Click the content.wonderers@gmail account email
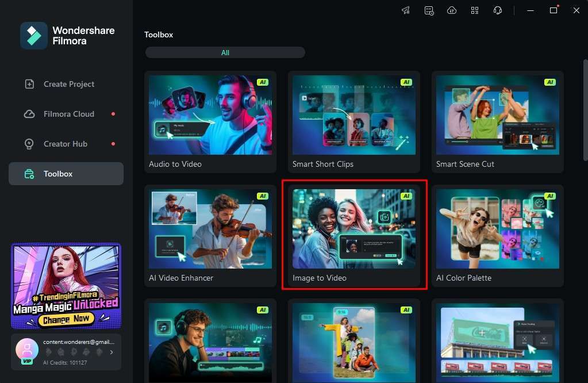This screenshot has height=383, width=588. tap(79, 342)
